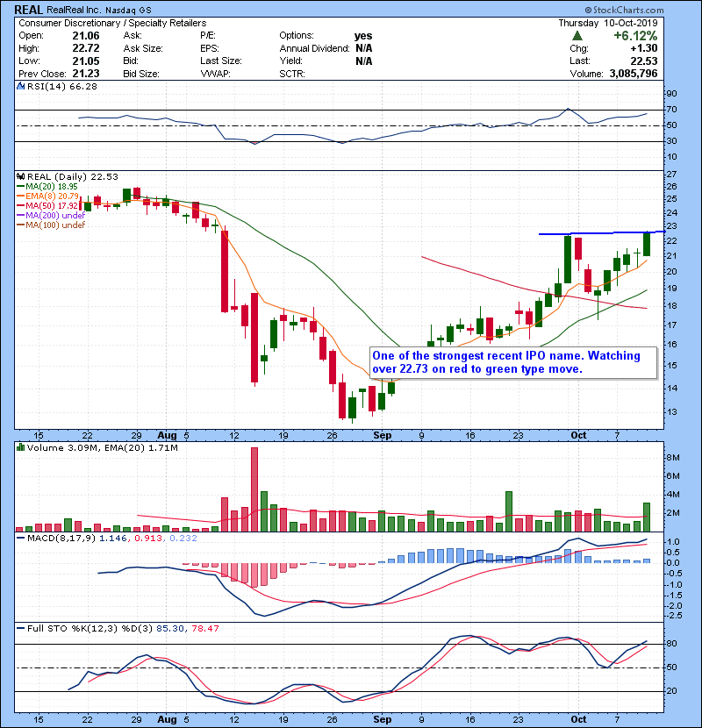Click the +6.12% percent change value
The image size is (702, 728).
(x=635, y=36)
